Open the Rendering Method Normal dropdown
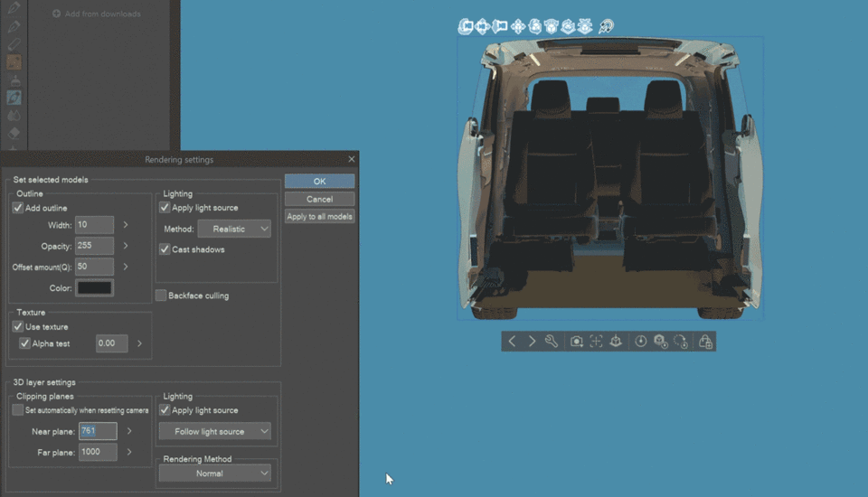Screen dimensions: 868x497 pos(215,474)
